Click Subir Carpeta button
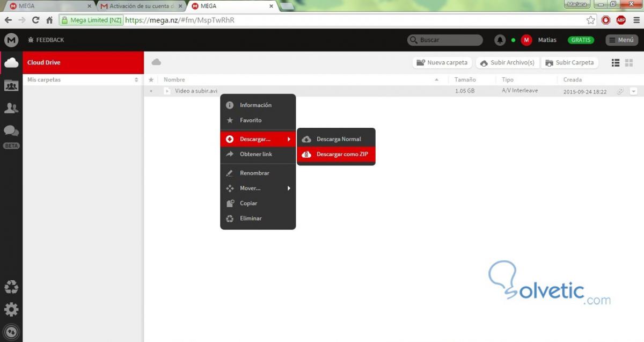The image size is (644, 342). (x=569, y=63)
